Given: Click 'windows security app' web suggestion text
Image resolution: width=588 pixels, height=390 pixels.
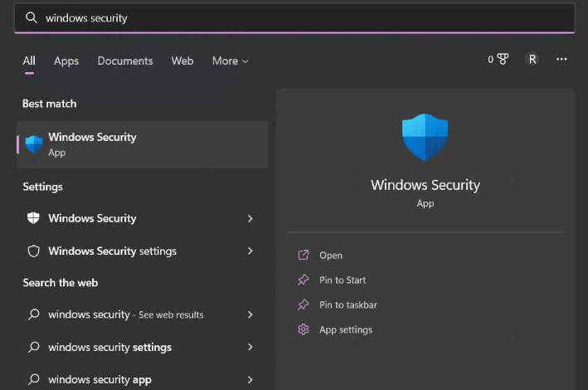Looking at the screenshot, I should tap(100, 379).
